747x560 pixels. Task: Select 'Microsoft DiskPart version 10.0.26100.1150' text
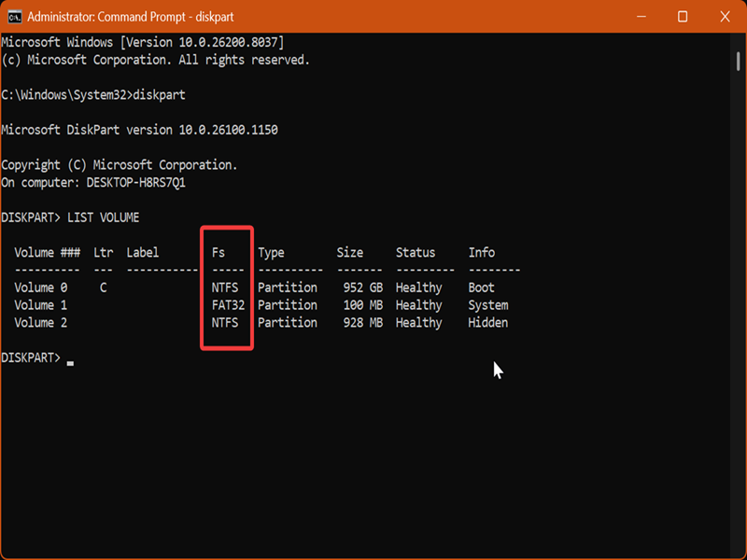pyautogui.click(x=139, y=130)
